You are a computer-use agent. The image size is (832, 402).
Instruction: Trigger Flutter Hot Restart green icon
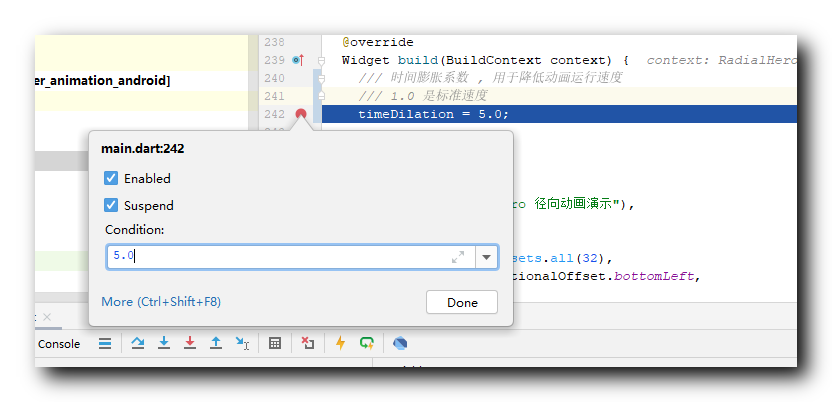(x=367, y=344)
